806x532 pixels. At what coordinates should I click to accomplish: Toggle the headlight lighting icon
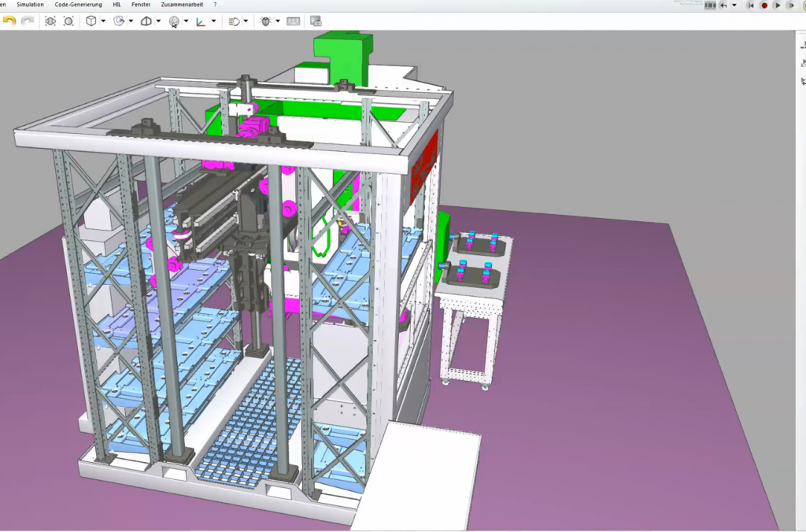click(x=234, y=21)
